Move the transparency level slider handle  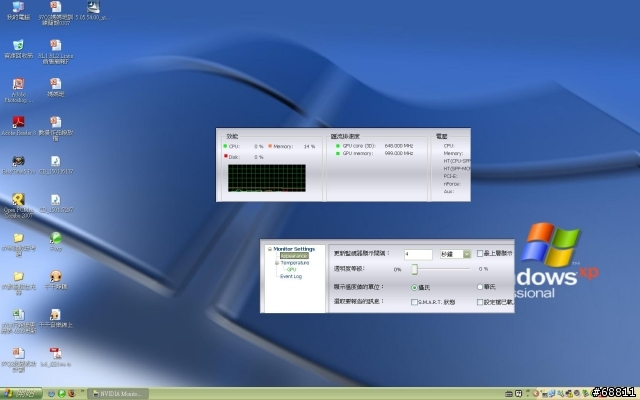coord(415,269)
